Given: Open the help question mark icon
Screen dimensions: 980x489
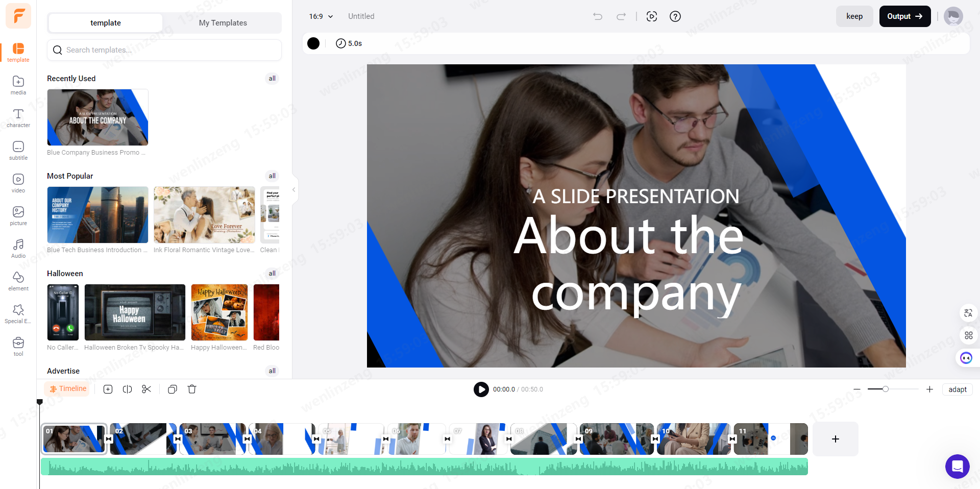Looking at the screenshot, I should click(675, 16).
